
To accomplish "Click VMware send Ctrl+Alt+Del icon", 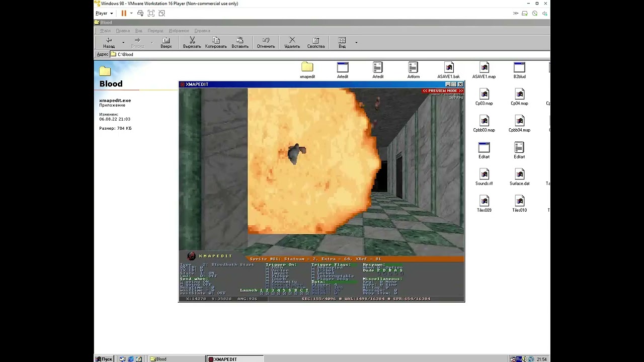I will click(140, 13).
